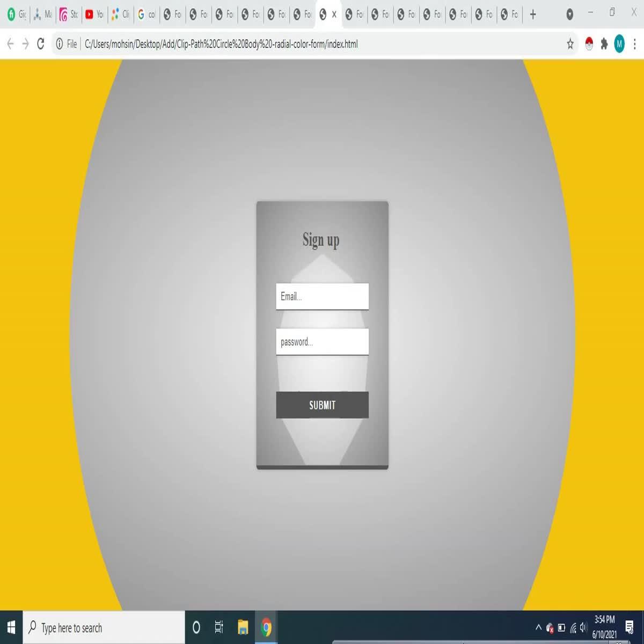The image size is (644, 644).
Task: Open the Chrome three-dot menu
Action: 635,44
